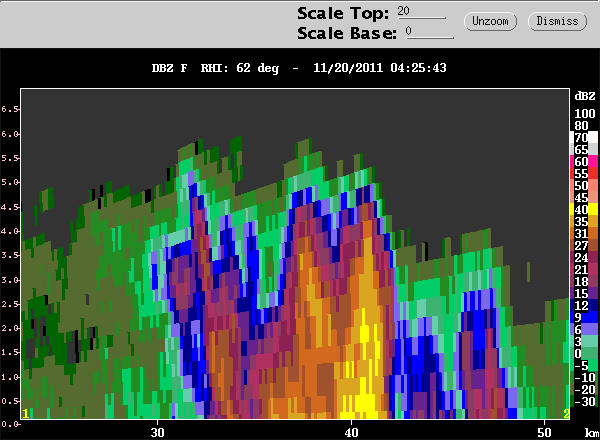The width and height of the screenshot is (600, 440).
Task: Click the 30 km axis label
Action: [157, 433]
